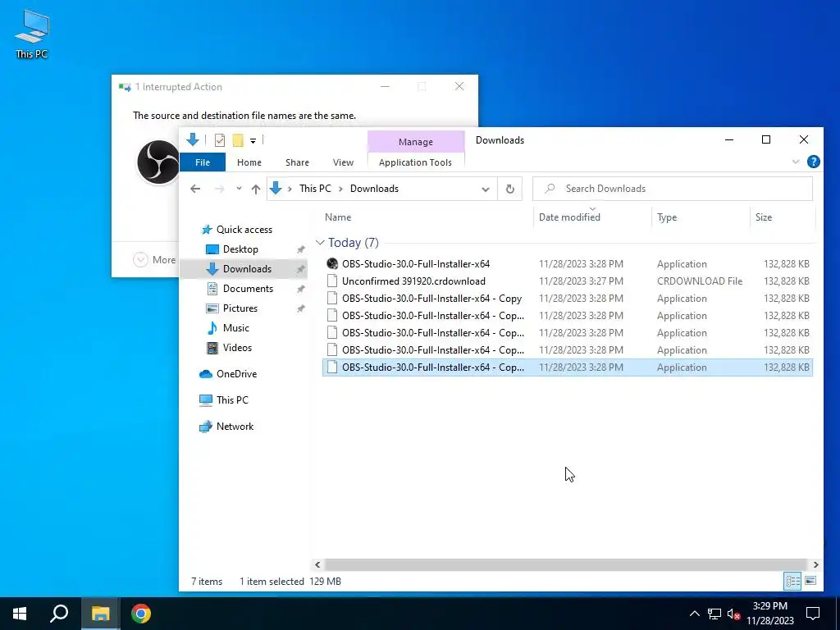The height and width of the screenshot is (630, 840).
Task: Sort by the Date modified column
Action: 569,217
